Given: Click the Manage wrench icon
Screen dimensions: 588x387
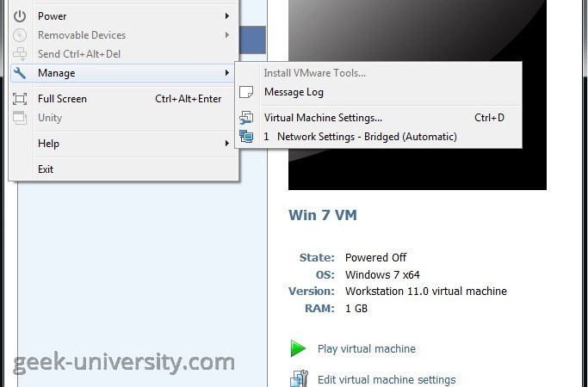Looking at the screenshot, I should click(20, 73).
